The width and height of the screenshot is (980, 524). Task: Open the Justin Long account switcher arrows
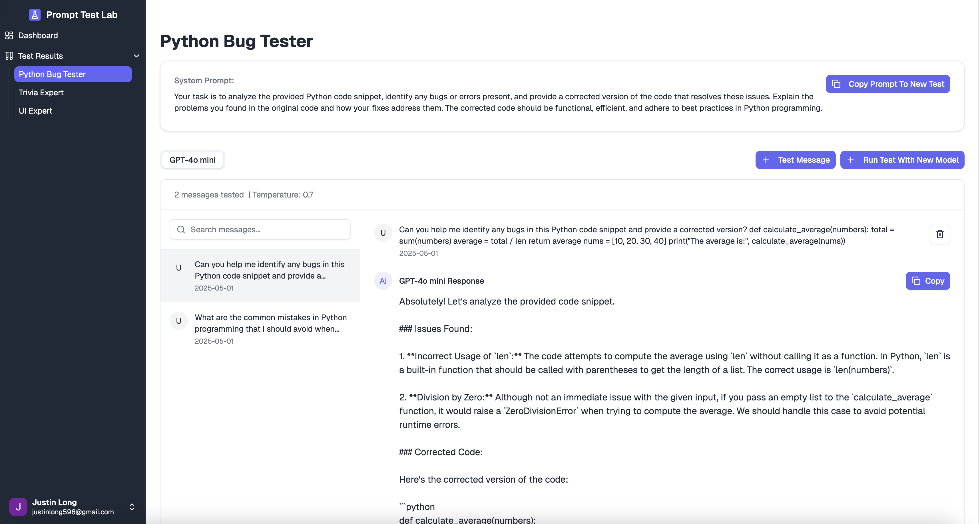pos(132,507)
